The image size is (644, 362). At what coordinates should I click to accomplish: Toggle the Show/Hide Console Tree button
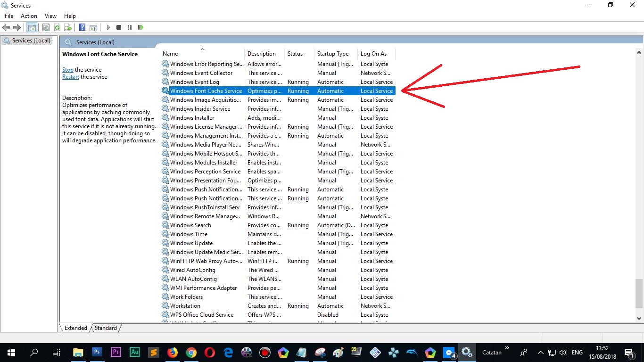point(32,27)
